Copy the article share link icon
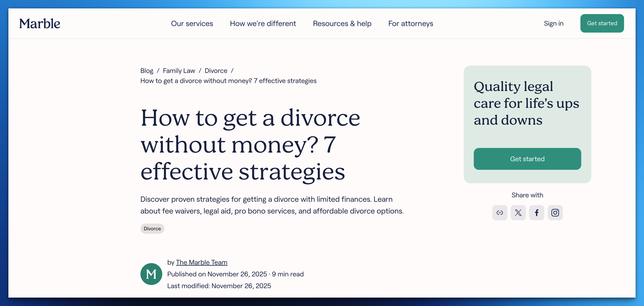644x306 pixels. point(500,212)
